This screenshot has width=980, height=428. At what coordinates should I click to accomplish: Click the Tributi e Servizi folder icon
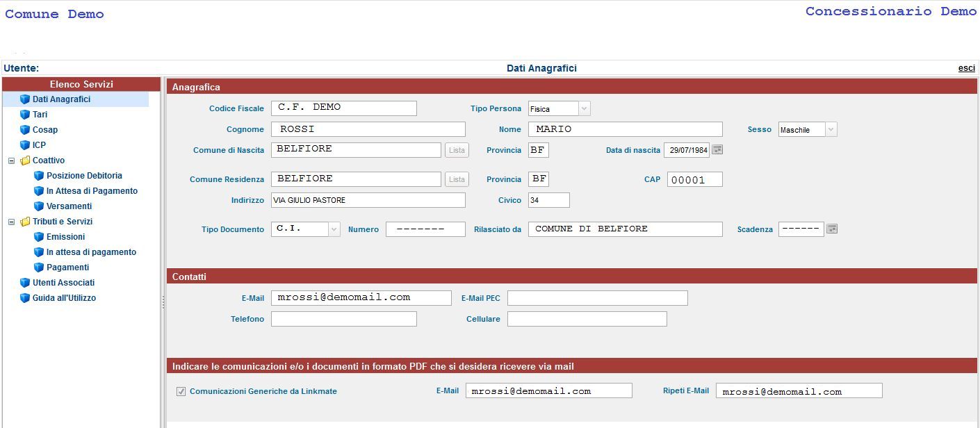pyautogui.click(x=25, y=222)
